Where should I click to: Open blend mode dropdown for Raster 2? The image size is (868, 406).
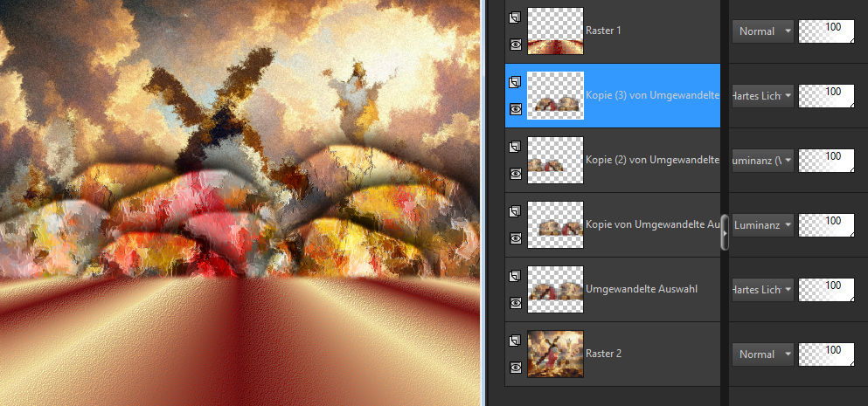pyautogui.click(x=762, y=354)
